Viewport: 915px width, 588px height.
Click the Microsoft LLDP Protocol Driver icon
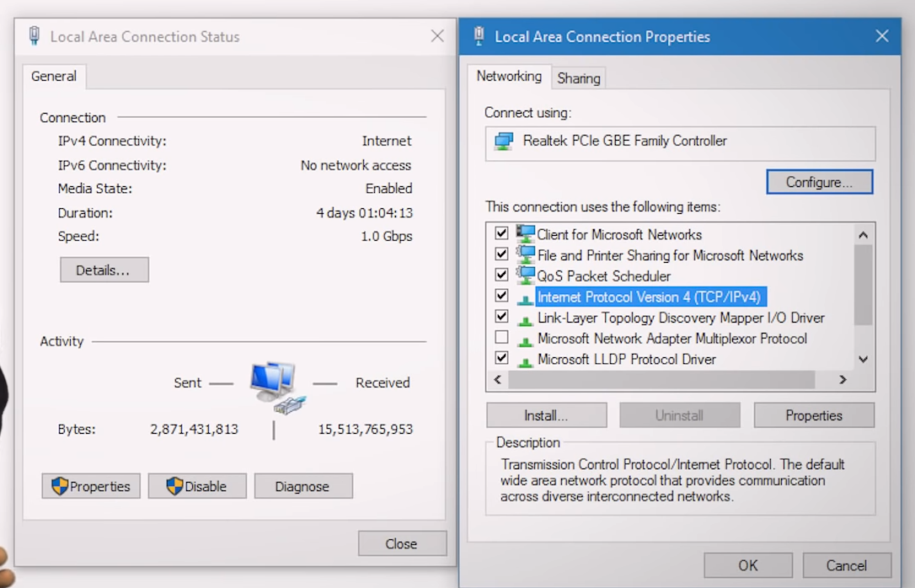pos(525,361)
